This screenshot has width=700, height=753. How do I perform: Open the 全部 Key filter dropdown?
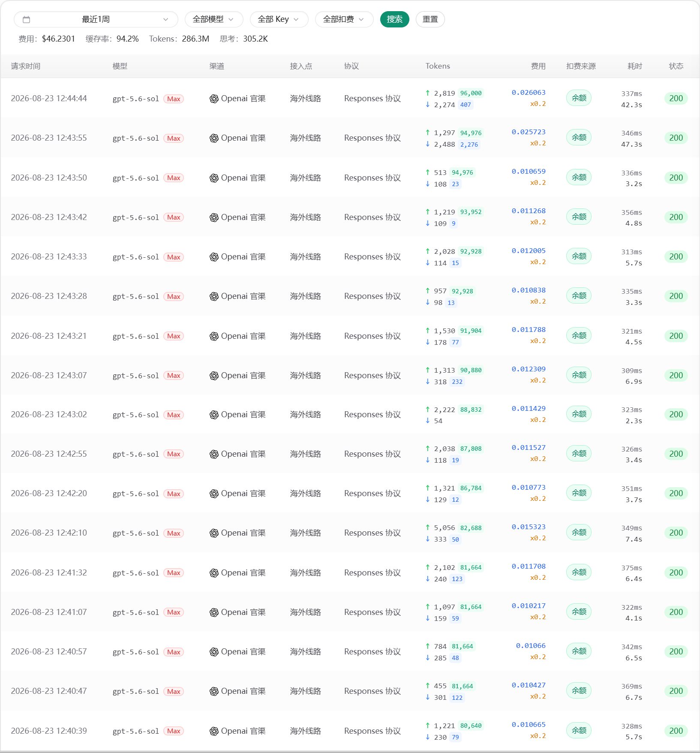point(279,19)
